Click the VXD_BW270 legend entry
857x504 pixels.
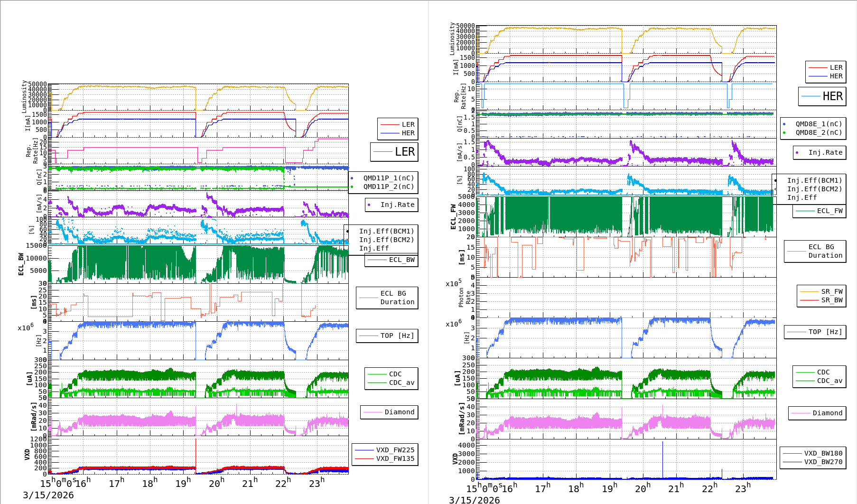[x=822, y=462]
